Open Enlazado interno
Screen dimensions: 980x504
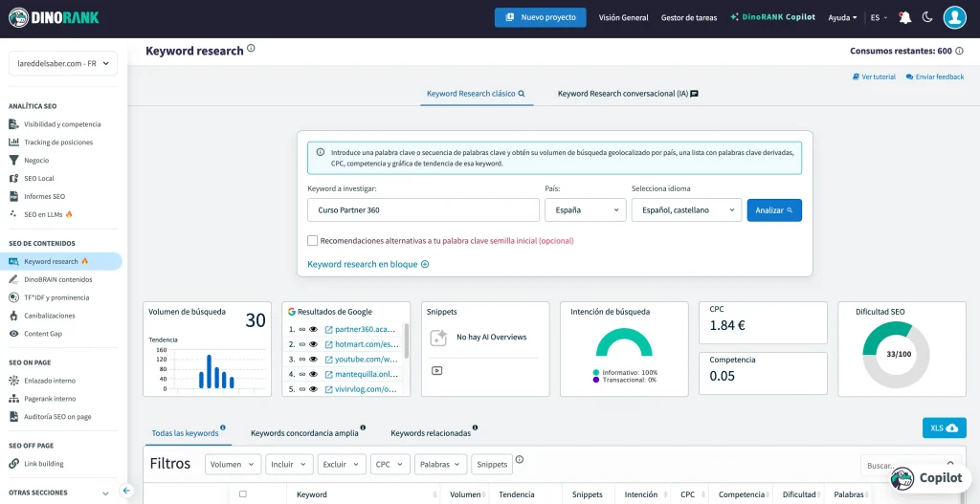[x=50, y=381]
